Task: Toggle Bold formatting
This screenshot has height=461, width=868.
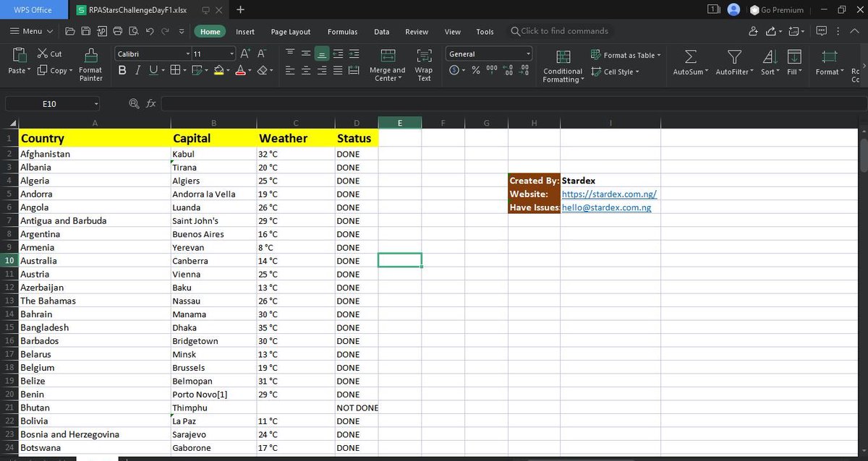Action: coord(122,71)
